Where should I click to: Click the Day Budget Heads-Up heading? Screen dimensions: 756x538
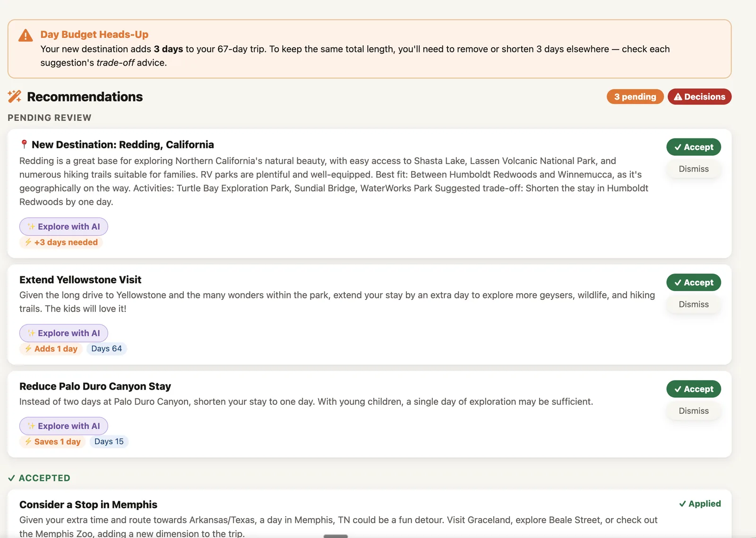tap(94, 34)
